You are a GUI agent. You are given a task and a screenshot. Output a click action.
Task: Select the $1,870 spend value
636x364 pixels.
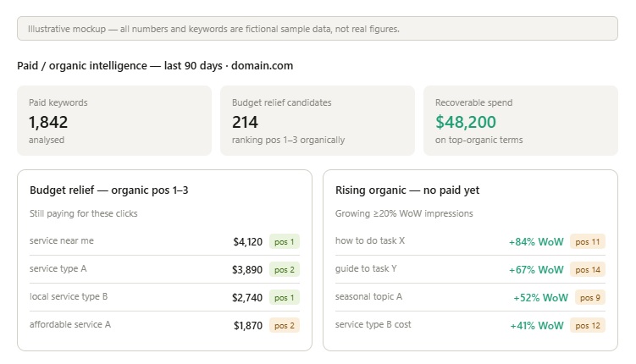(x=248, y=326)
